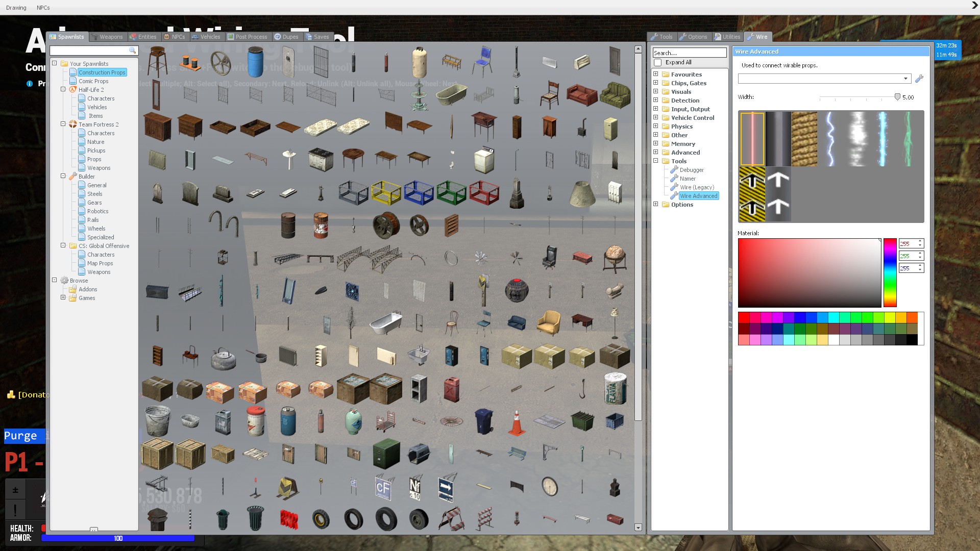Spawn the wall clock prop
The height and width of the screenshot is (551, 980).
550,486
